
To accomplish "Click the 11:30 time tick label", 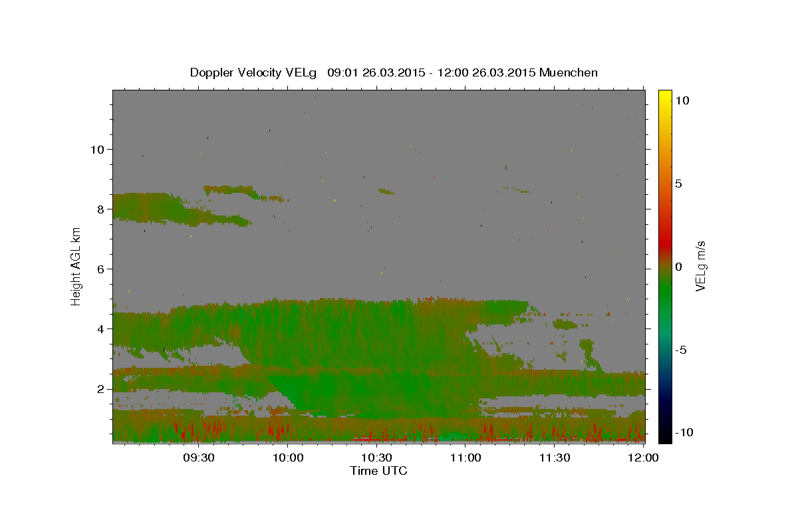I will tap(554, 458).
